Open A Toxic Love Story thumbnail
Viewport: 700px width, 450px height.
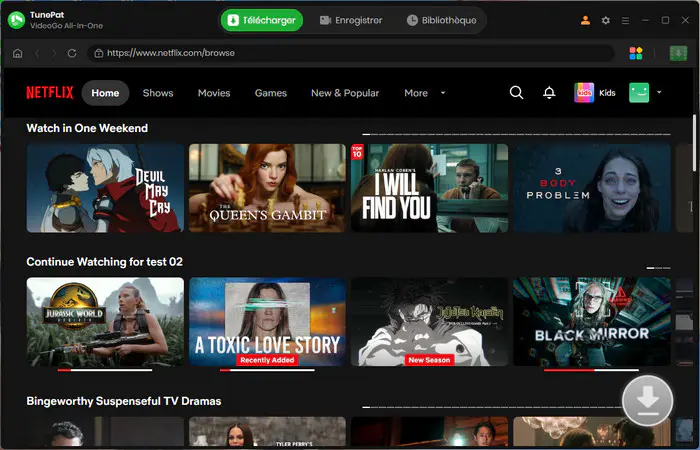(267, 322)
